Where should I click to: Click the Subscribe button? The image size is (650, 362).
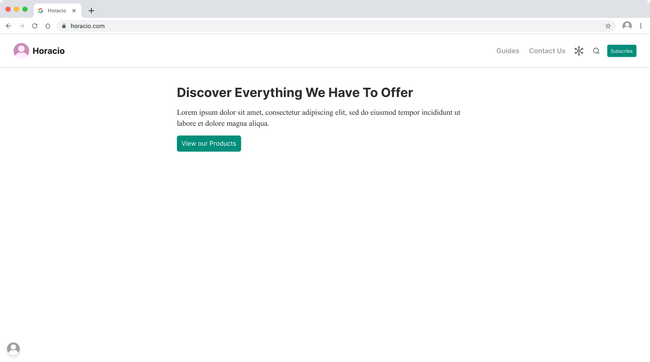[621, 51]
